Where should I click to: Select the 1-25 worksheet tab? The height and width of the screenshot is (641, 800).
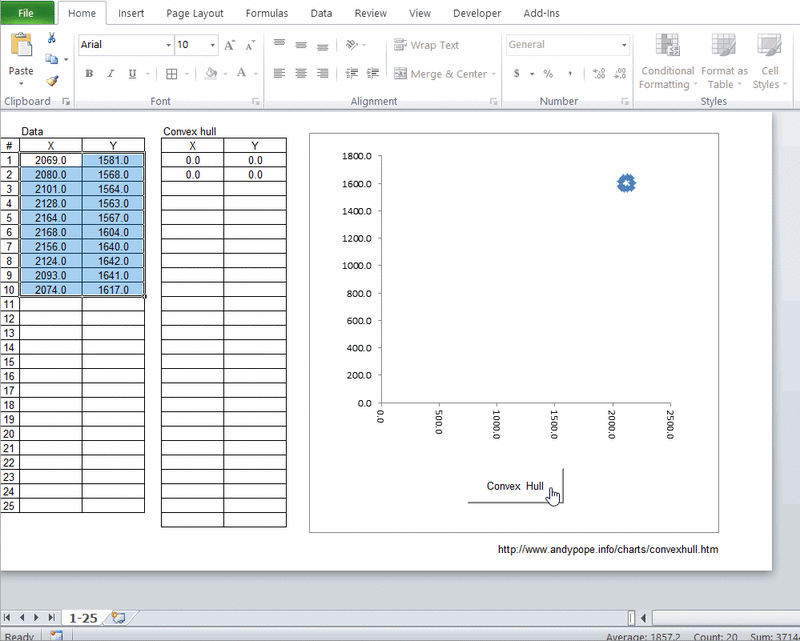point(83,618)
